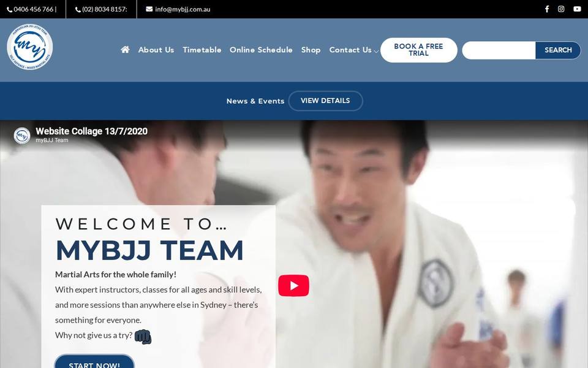Expand the Contact Us dropdown chevron
This screenshot has width=588, height=368.
(376, 52)
